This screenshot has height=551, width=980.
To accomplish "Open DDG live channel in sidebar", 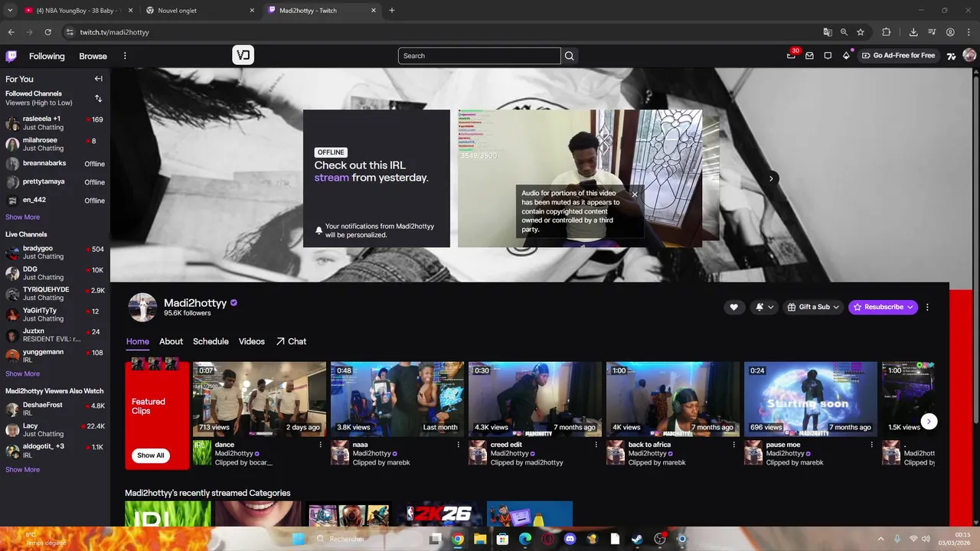I will 54,273.
